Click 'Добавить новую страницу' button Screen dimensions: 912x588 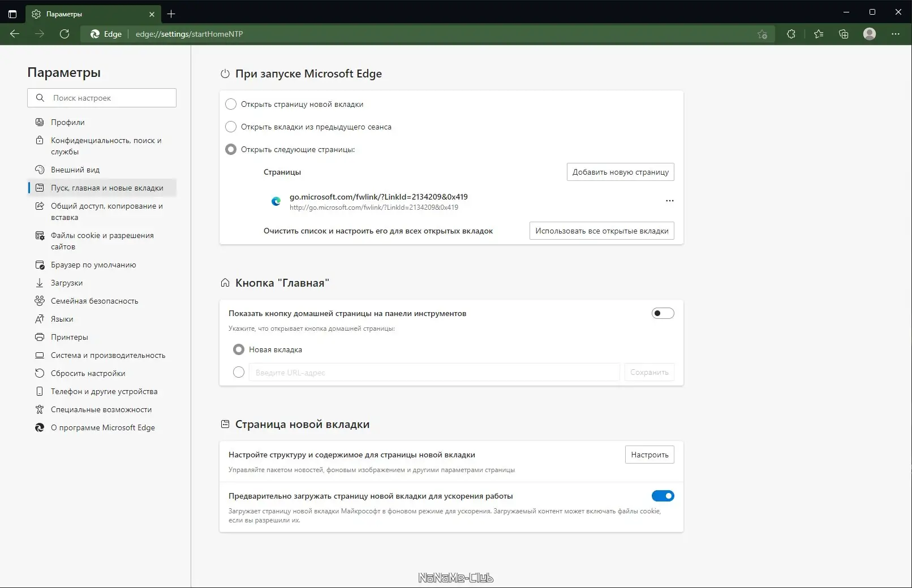(620, 172)
